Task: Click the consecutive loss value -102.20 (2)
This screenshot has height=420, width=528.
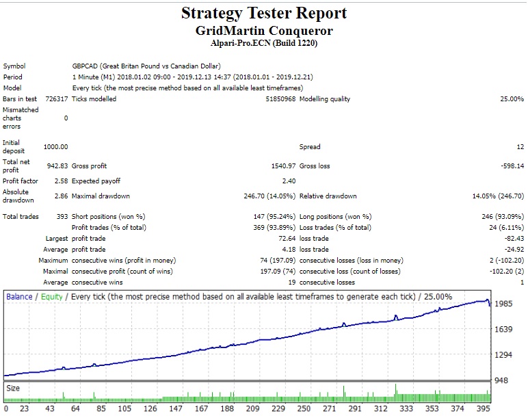Action: (507, 272)
